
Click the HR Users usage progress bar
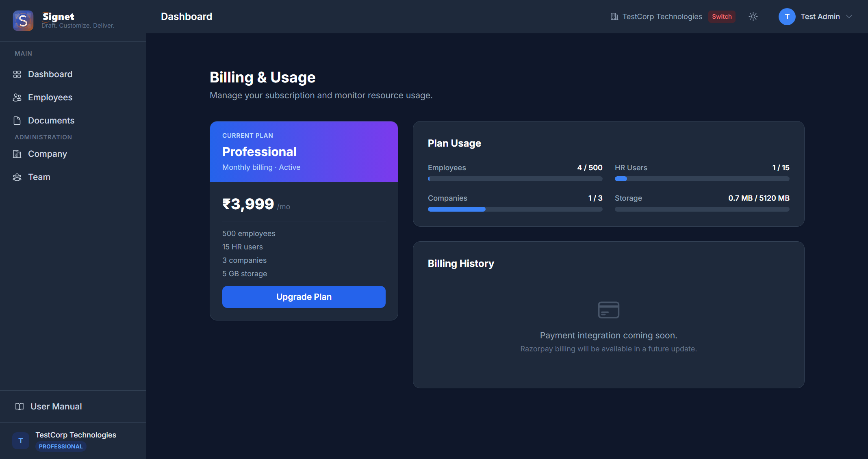click(x=702, y=179)
